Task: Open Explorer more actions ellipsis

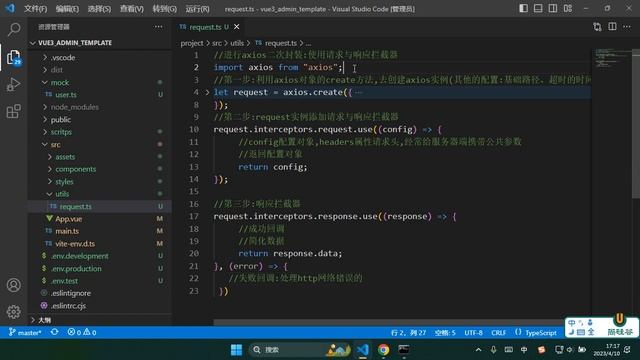Action: 158,27
